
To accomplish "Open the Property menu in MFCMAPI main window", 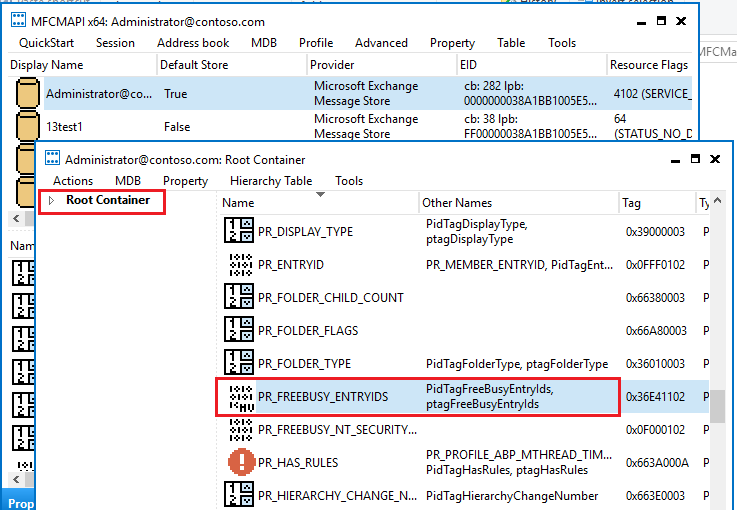I will click(452, 43).
